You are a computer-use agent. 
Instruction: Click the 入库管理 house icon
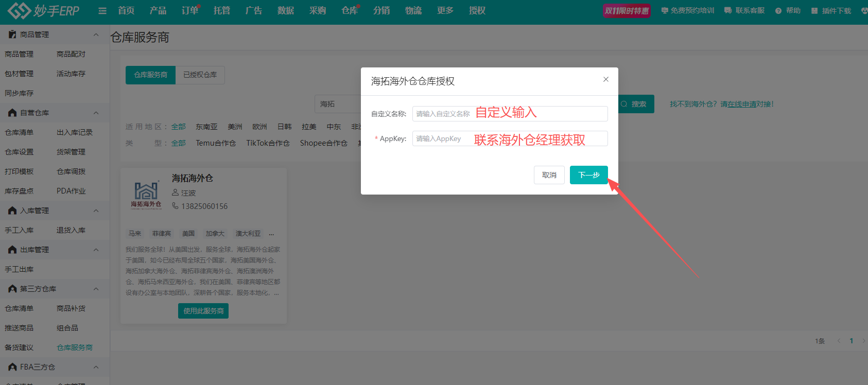12,211
